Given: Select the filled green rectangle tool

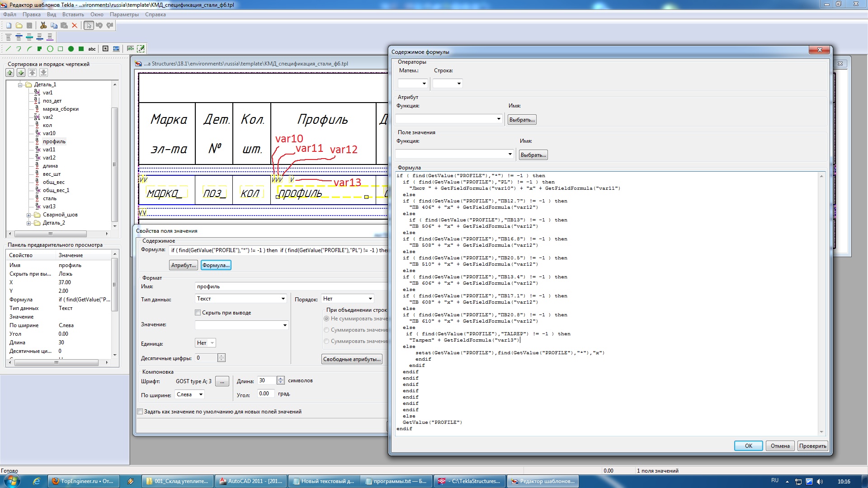Looking at the screenshot, I should click(x=81, y=49).
